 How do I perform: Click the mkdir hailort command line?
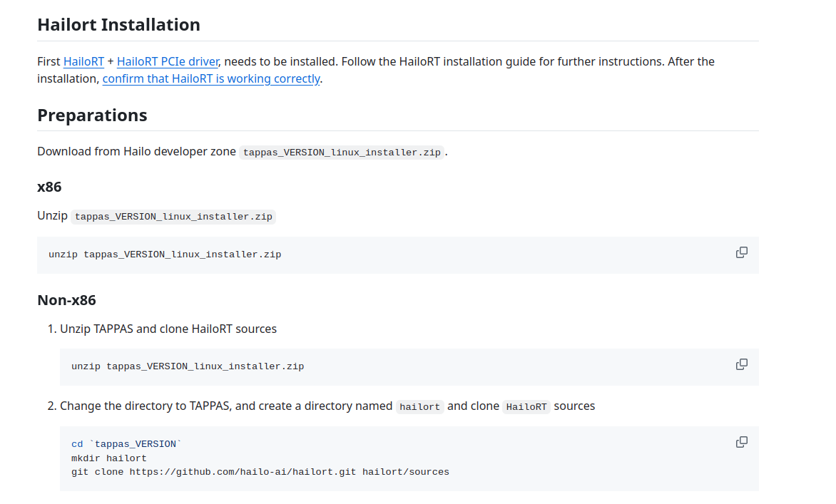[x=108, y=458]
